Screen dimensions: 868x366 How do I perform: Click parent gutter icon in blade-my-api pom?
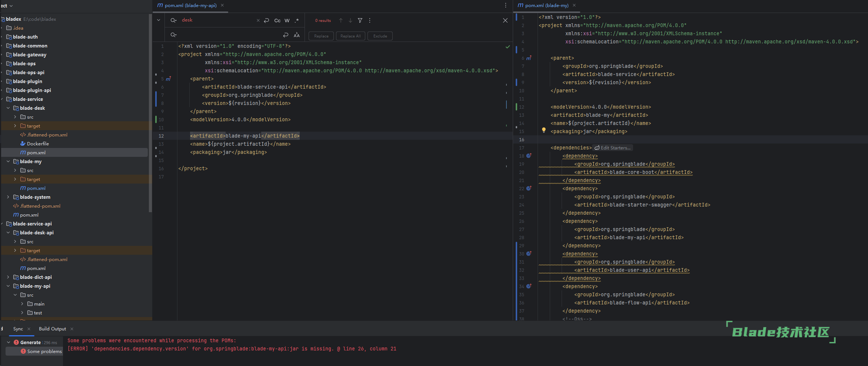[169, 79]
